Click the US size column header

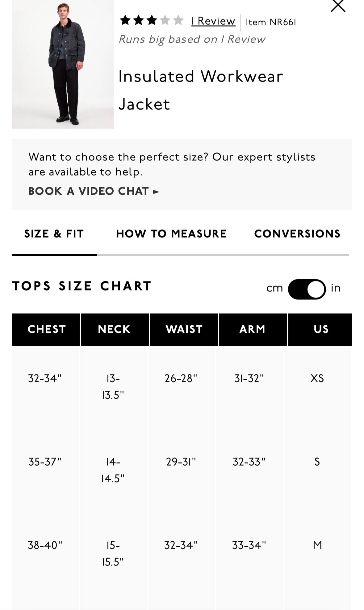[x=321, y=329]
